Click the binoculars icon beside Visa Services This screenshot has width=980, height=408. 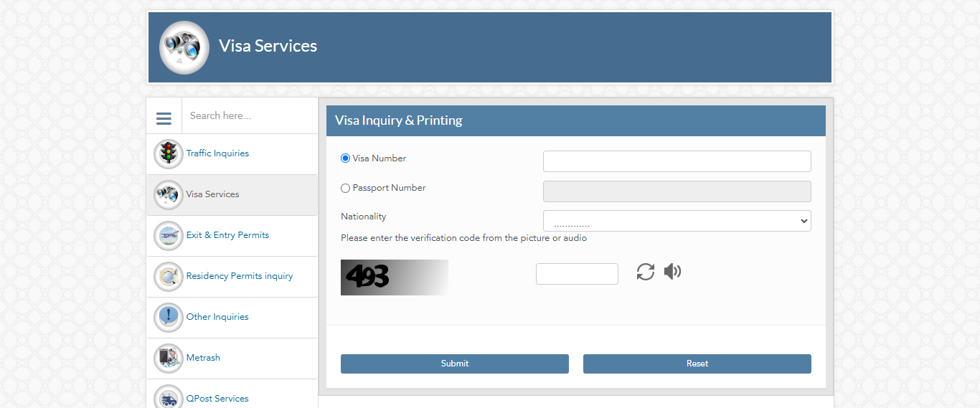169,194
